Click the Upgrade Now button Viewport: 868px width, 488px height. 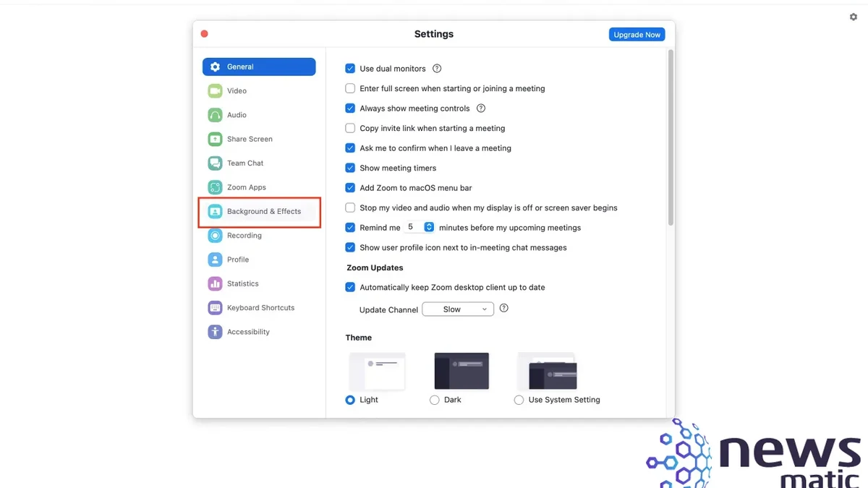637,35
